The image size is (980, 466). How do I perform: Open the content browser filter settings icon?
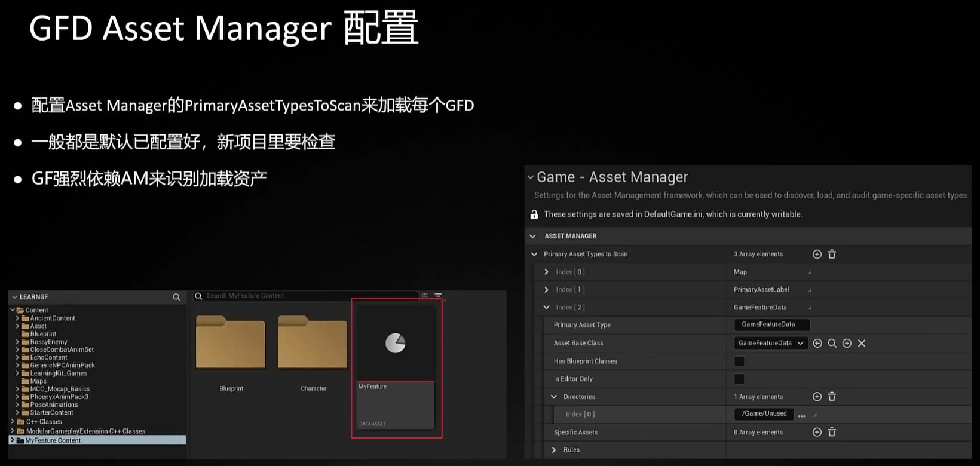click(x=439, y=296)
